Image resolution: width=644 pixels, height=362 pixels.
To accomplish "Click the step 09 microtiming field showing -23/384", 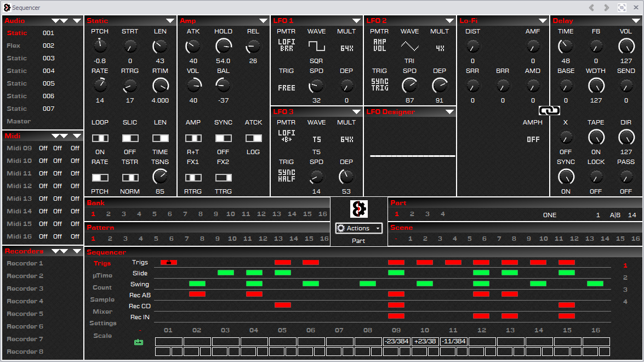I will pyautogui.click(x=396, y=341).
